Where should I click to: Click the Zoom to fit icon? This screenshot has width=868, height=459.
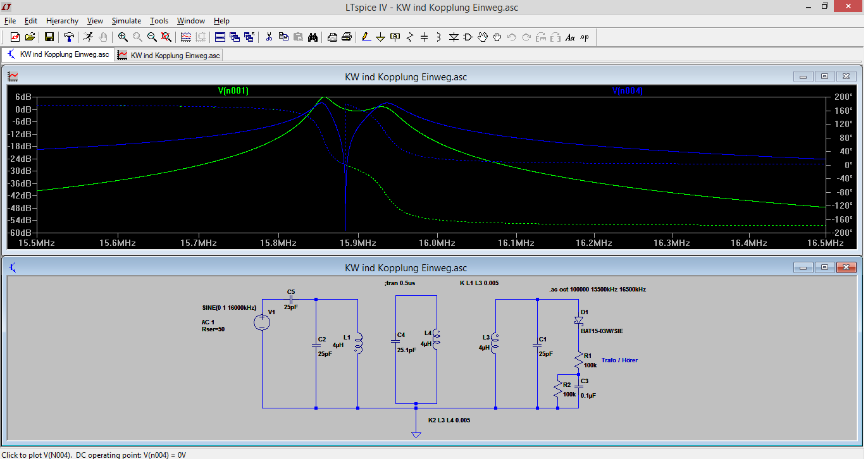166,37
